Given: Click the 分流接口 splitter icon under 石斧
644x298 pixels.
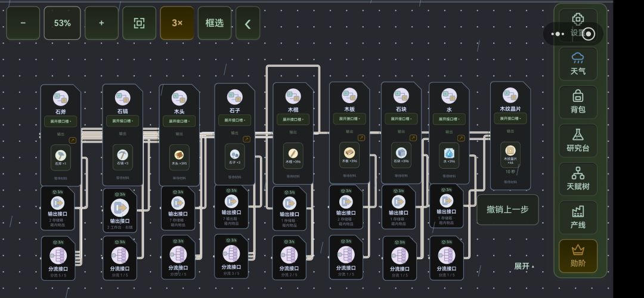Looking at the screenshot, I should coord(58,255).
